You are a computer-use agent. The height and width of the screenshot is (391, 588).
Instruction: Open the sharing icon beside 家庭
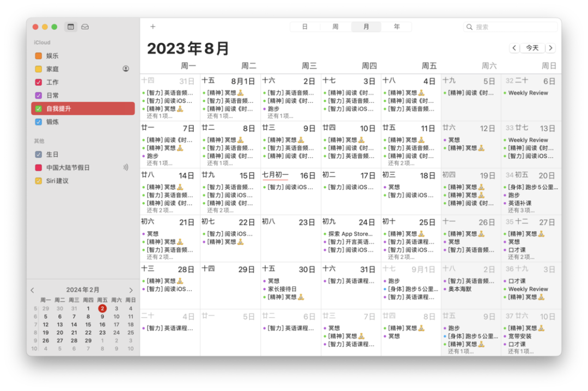click(126, 69)
